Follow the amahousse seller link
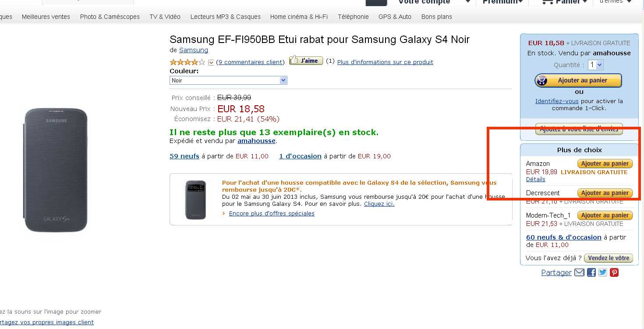Screen dimensions: 644x329 coord(256,141)
